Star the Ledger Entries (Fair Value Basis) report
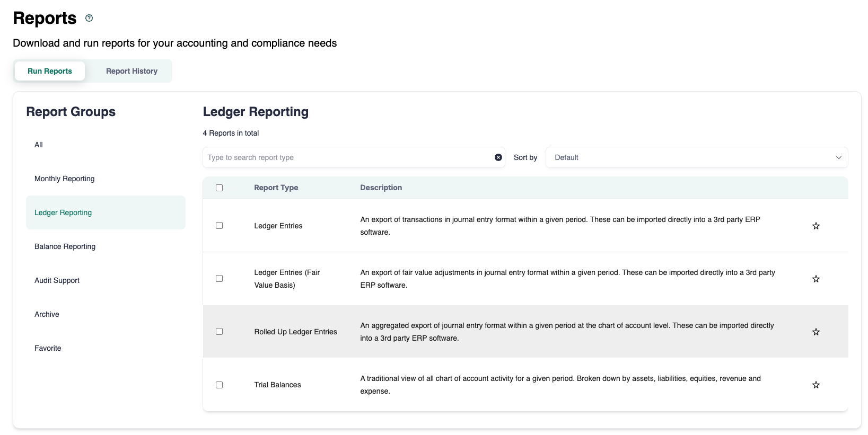Image resolution: width=868 pixels, height=435 pixels. pyautogui.click(x=816, y=279)
